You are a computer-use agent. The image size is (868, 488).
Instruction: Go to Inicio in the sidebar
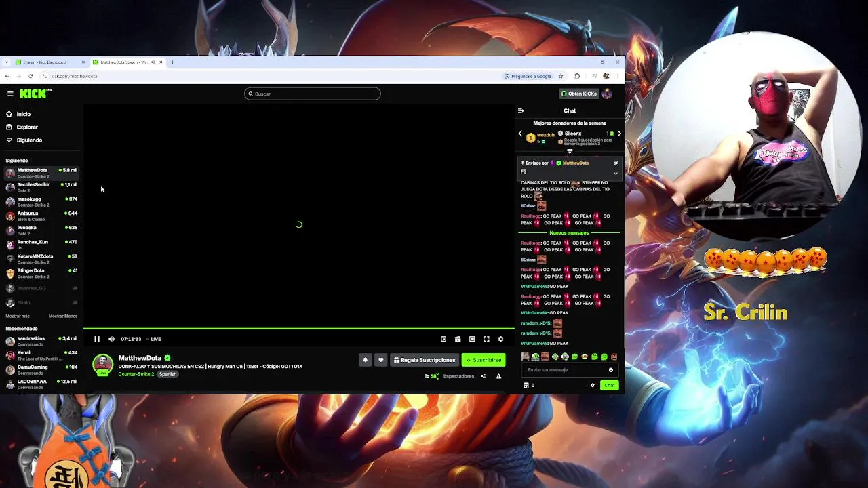(19, 114)
